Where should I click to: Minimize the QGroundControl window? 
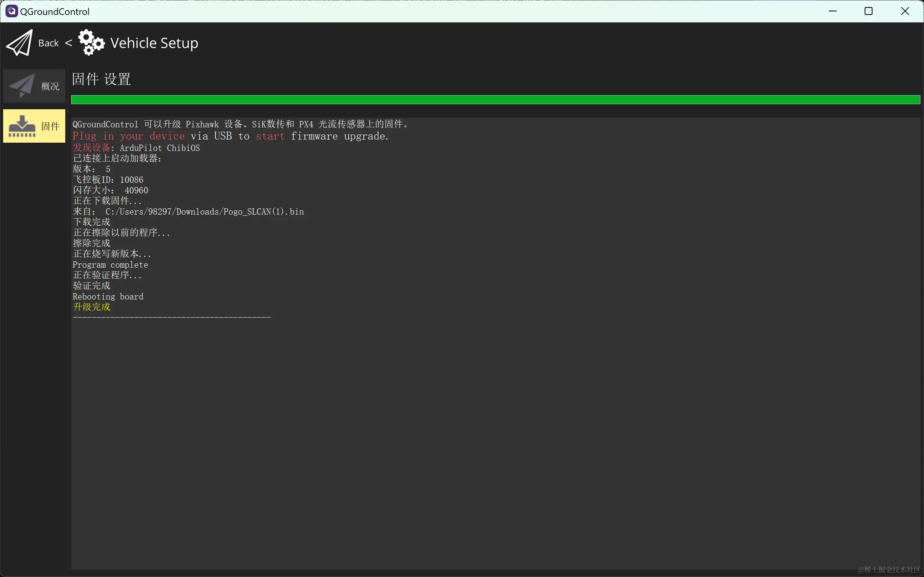832,11
